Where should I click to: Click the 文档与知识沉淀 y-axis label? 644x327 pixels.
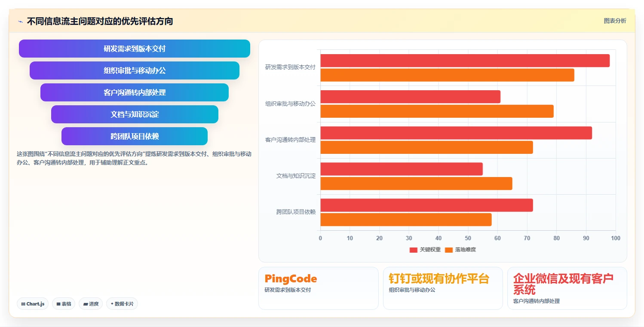tap(296, 176)
